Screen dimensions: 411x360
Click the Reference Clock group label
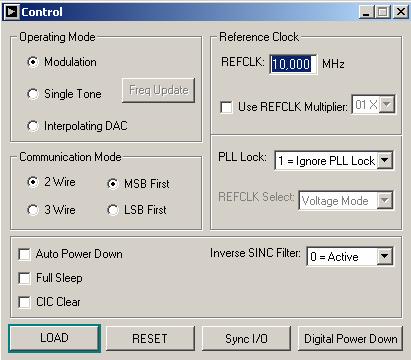pos(259,37)
